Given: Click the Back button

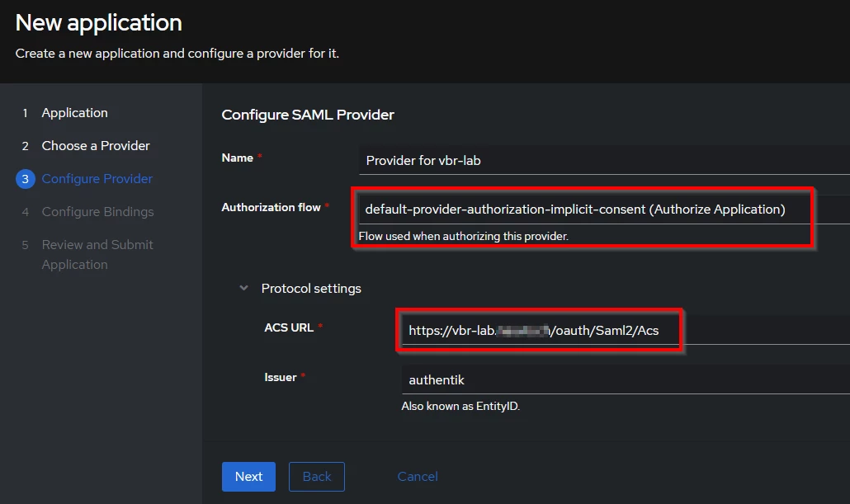Looking at the screenshot, I should 317,477.
